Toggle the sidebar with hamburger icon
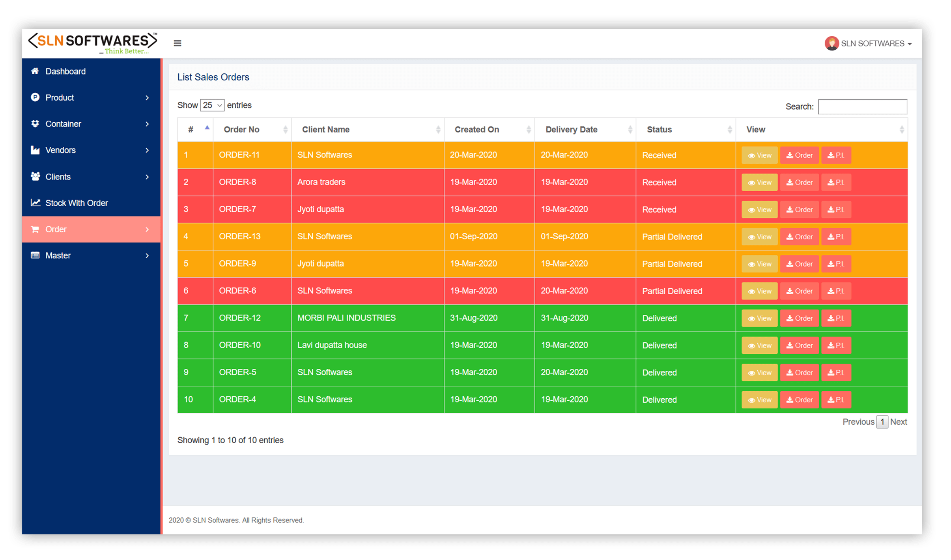This screenshot has height=560, width=951. (x=177, y=43)
